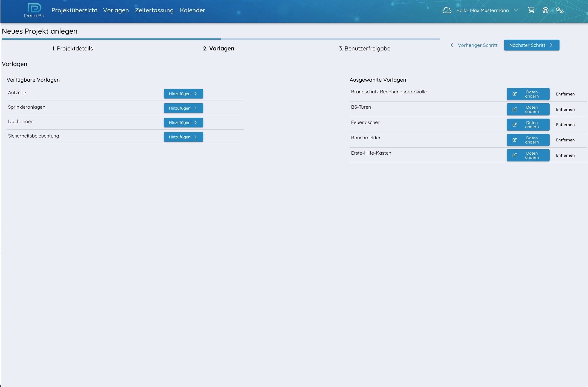Click chevron on Aufzüge Hinzufügen button
Image resolution: width=588 pixels, height=387 pixels.
tap(196, 94)
